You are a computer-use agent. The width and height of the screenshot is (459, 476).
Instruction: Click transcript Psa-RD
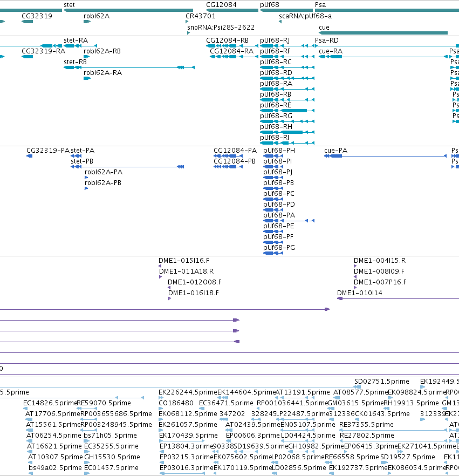[327, 40]
